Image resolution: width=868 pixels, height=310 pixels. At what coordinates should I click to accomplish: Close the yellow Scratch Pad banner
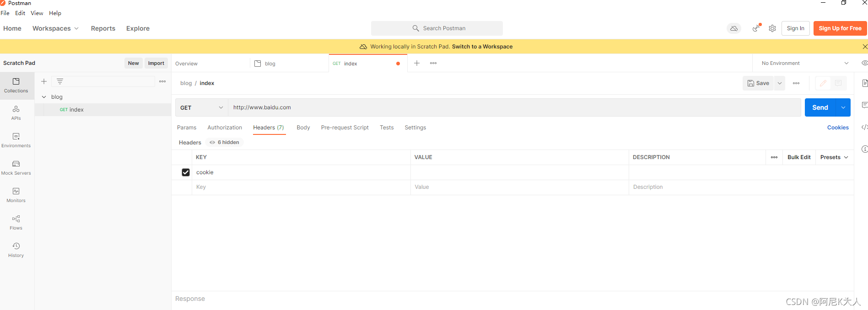click(865, 47)
